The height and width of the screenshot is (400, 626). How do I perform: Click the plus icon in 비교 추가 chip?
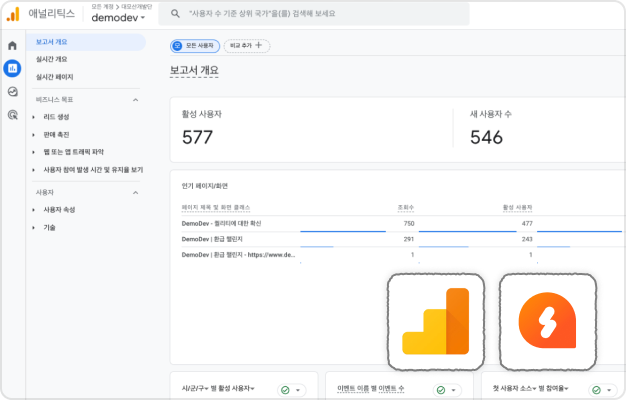[259, 45]
